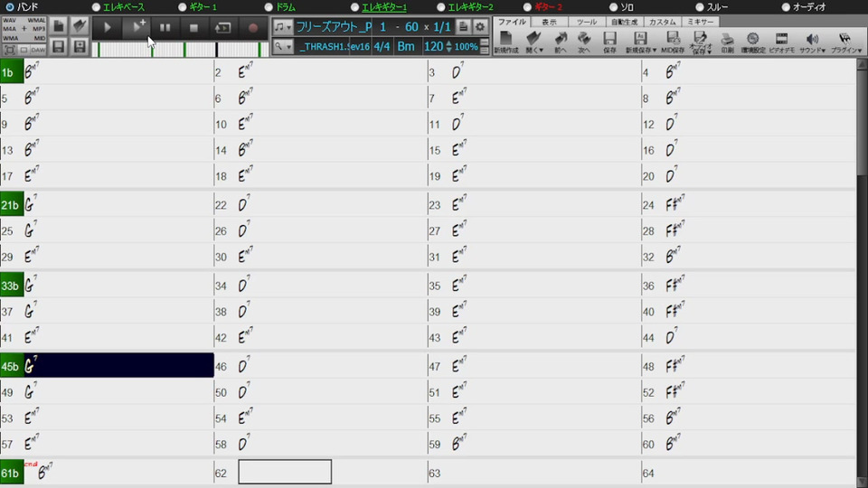The image size is (868, 488).
Task: Click the 保存 (Save) icon
Action: (x=609, y=42)
